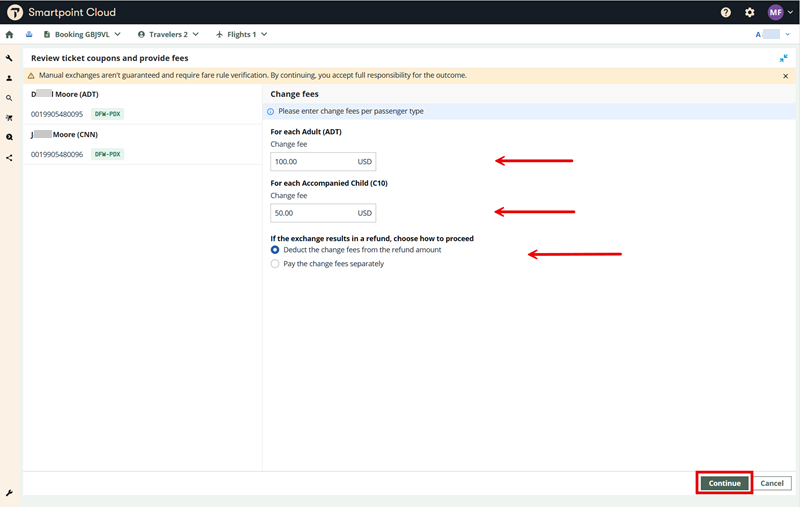Screen dimensions: 800x507
Task: Click the share icon in left sidebar
Action: click(x=9, y=157)
